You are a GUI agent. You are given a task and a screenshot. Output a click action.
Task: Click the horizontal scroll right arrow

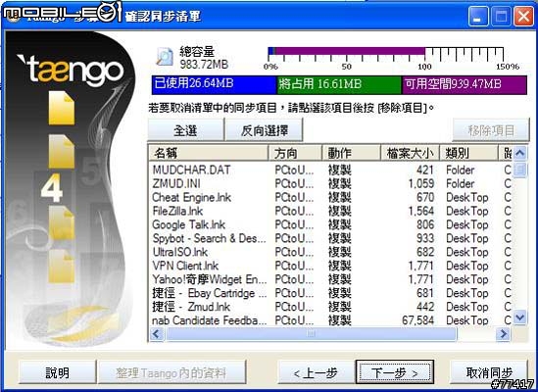click(504, 333)
